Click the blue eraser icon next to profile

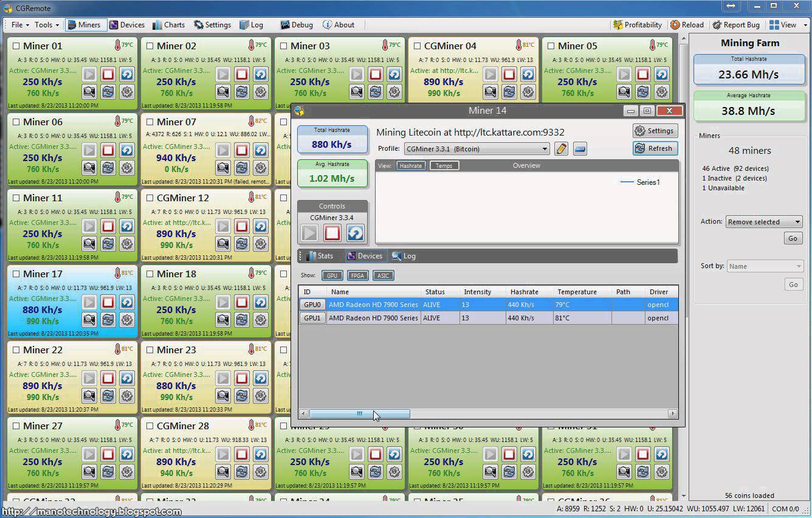click(x=580, y=149)
